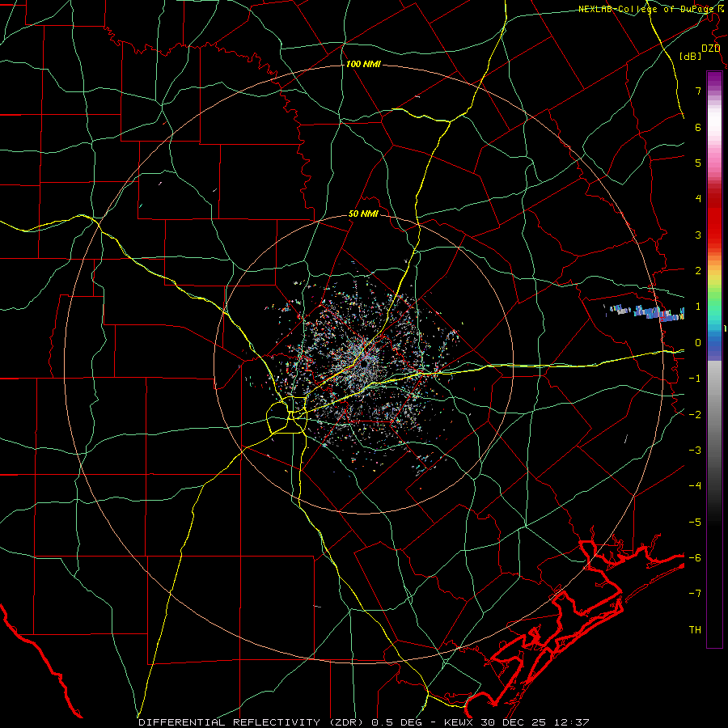Click the "1" tick label on the scale
This screenshot has width=728, height=728.
698,307
